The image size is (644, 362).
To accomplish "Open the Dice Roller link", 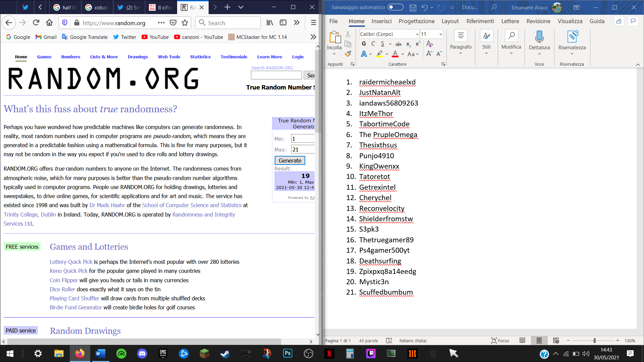I will pyautogui.click(x=62, y=289).
